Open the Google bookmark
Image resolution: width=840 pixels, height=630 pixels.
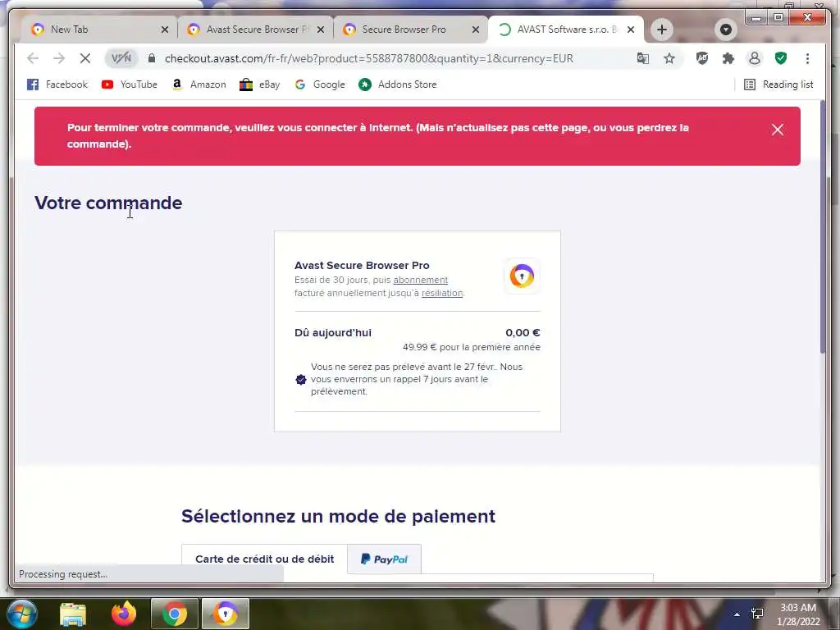(320, 84)
